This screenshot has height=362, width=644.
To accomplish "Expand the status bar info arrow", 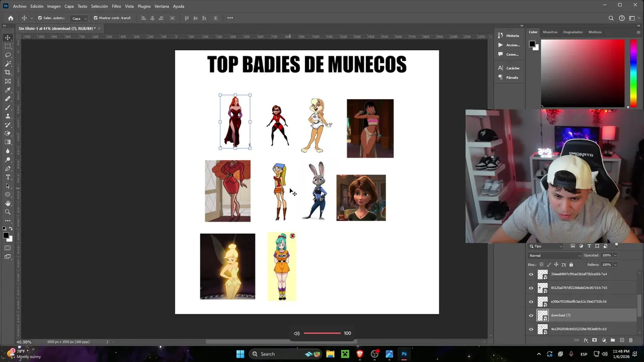I will tap(107, 342).
